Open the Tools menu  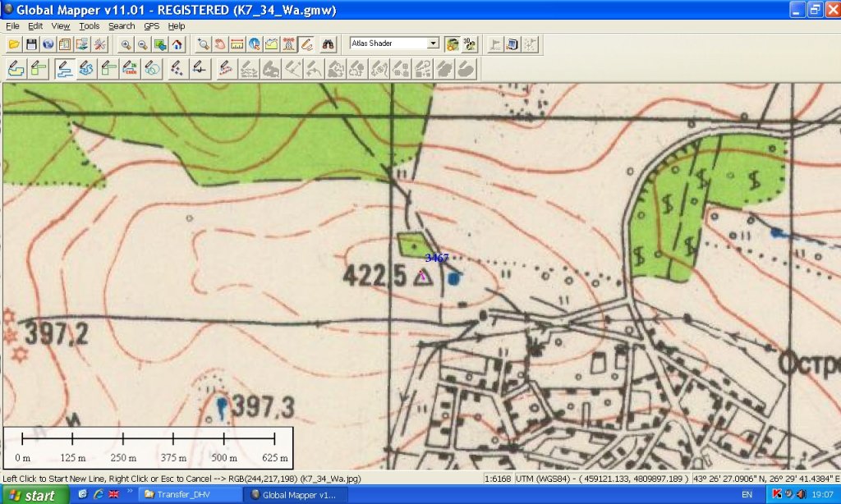pos(89,25)
